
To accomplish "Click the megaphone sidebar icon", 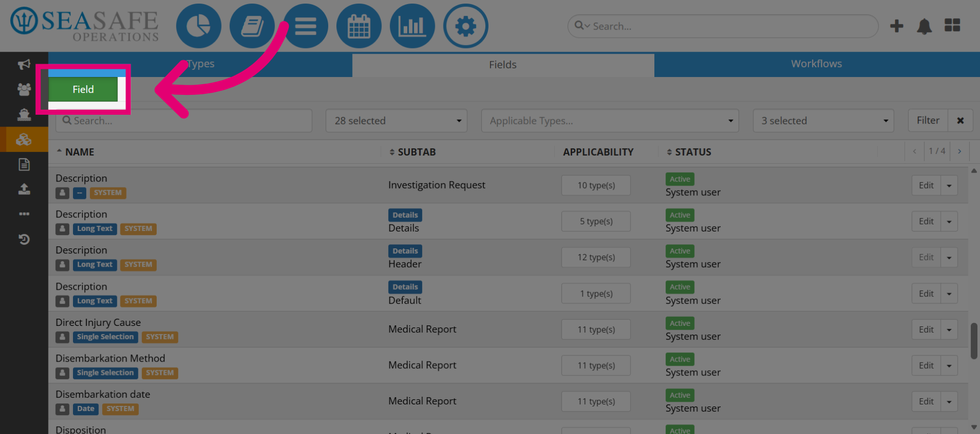I will (x=24, y=64).
